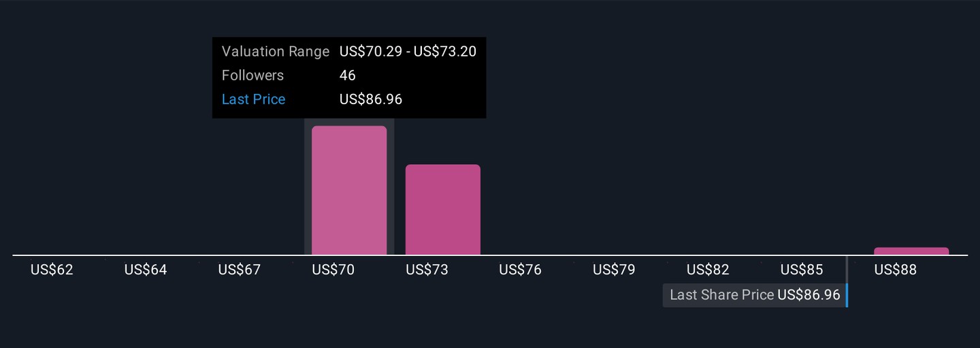Select the US$73 axis label
Image resolution: width=980 pixels, height=348 pixels.
pyautogui.click(x=427, y=270)
